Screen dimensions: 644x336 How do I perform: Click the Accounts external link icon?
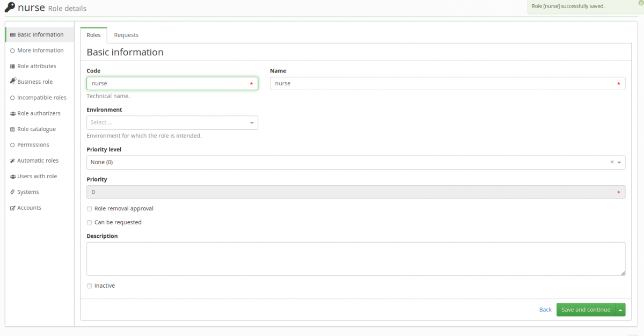click(12, 208)
